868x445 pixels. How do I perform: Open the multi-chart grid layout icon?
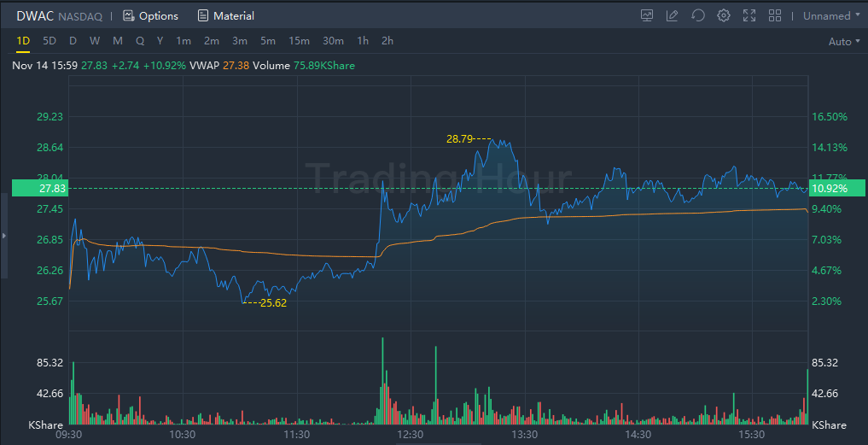point(775,15)
